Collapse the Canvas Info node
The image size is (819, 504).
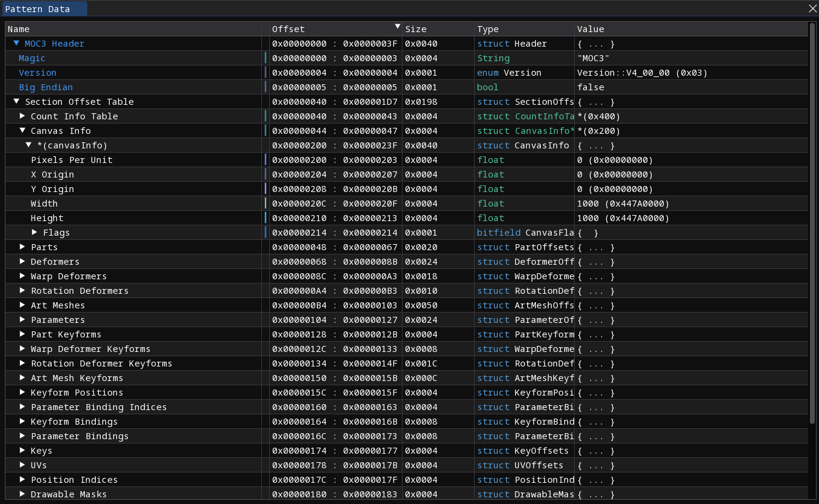coord(22,131)
